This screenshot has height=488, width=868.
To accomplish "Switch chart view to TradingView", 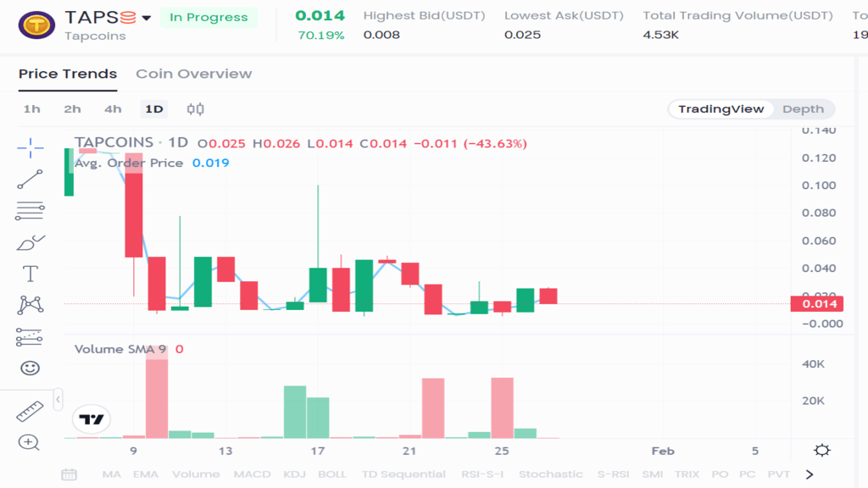I will click(721, 109).
